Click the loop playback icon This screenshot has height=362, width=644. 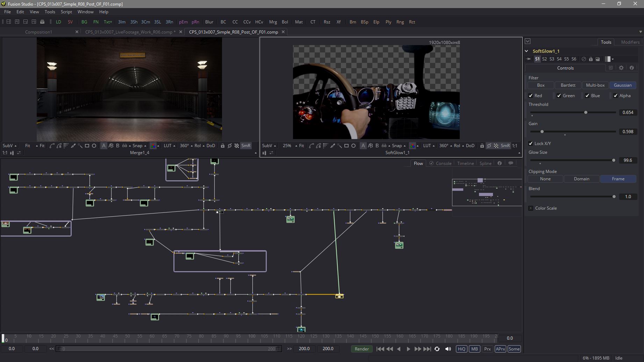click(437, 349)
